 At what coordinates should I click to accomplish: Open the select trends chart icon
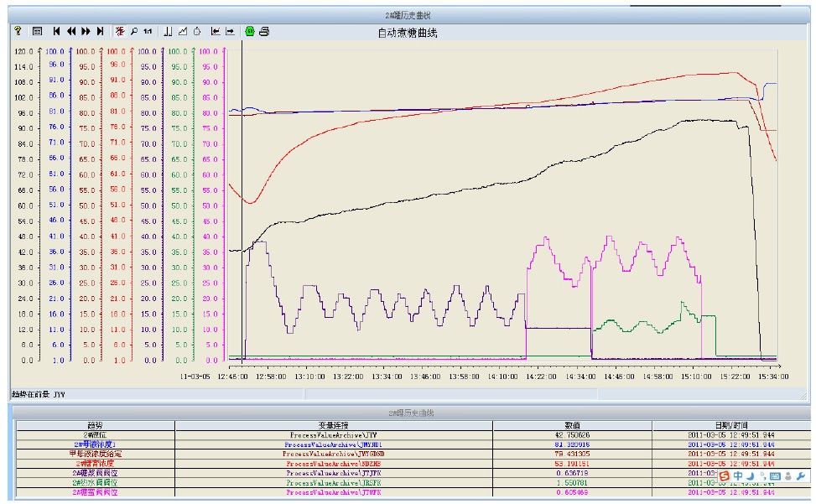pos(182,31)
